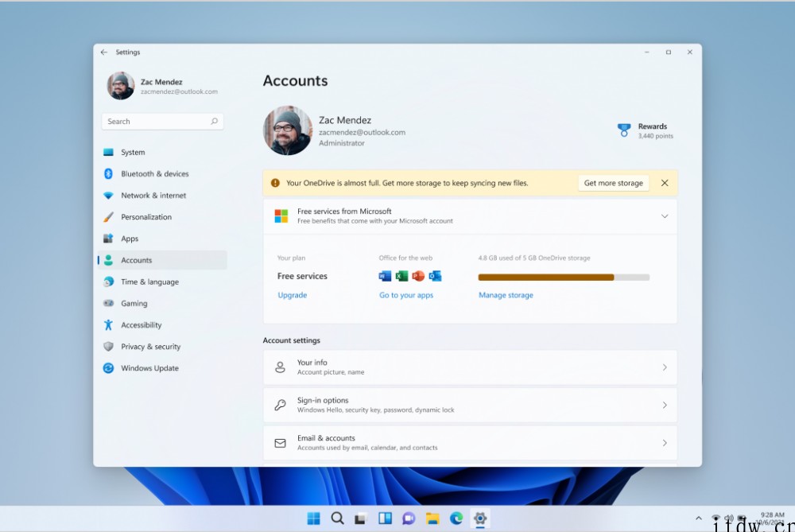Screen dimensions: 795x532
Task: Click the Privacy & security label
Action: click(150, 347)
